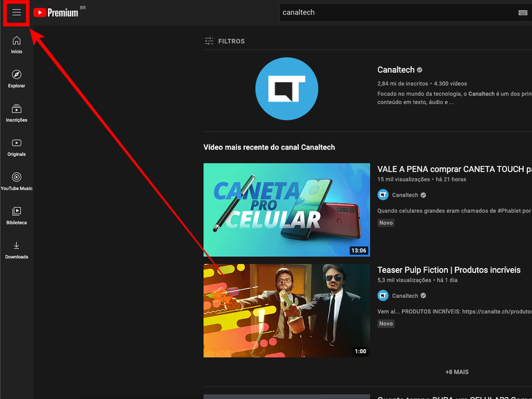Open YouTube Music in the sidebar
The image size is (532, 399).
pyautogui.click(x=16, y=182)
